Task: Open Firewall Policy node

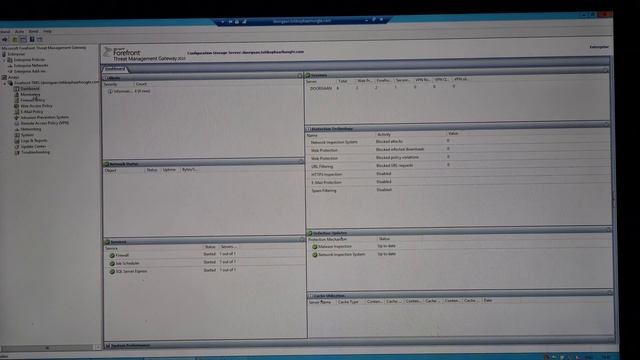Action: pyautogui.click(x=33, y=100)
